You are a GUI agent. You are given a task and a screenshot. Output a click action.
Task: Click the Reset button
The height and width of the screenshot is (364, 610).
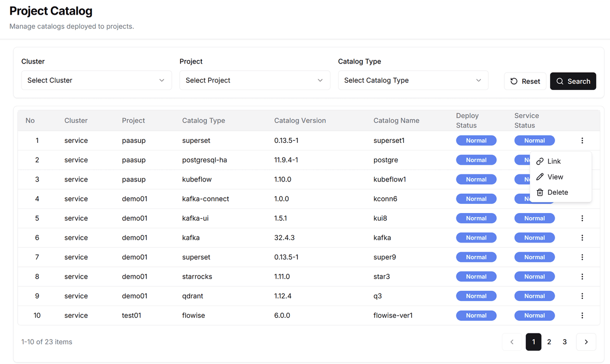[x=525, y=81]
